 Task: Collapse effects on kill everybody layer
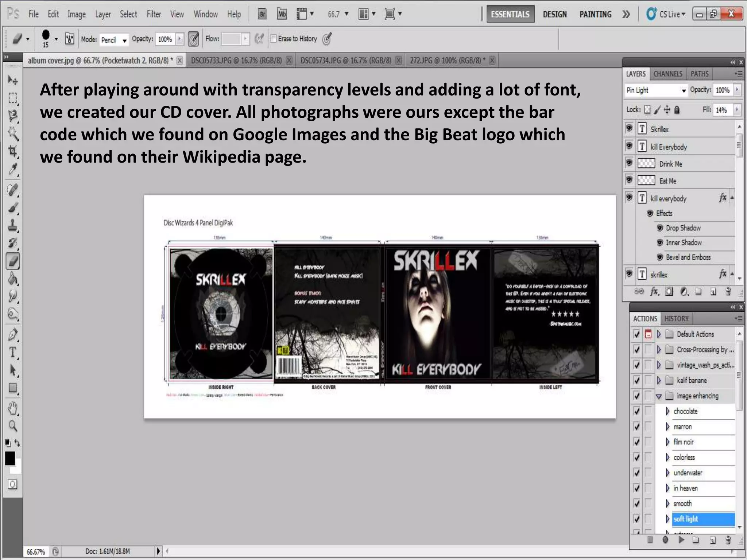pyautogui.click(x=732, y=198)
